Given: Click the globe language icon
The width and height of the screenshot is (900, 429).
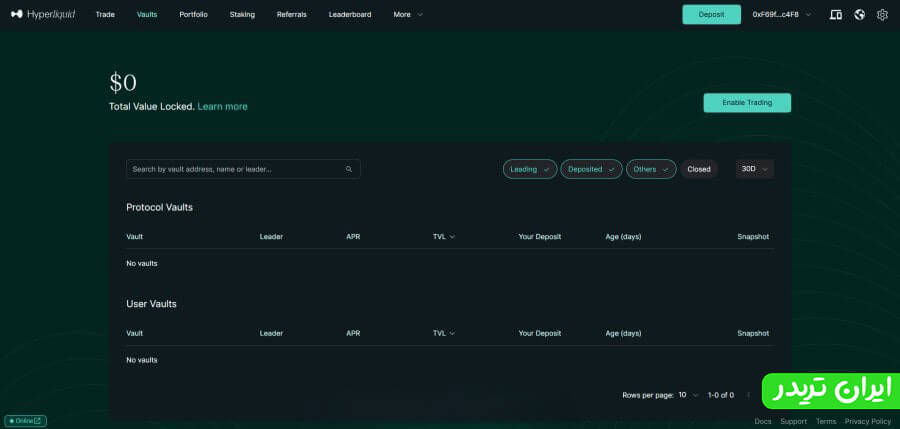Looking at the screenshot, I should point(859,15).
